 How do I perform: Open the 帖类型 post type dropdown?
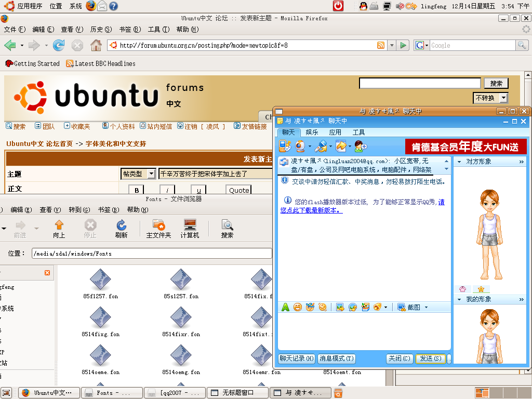(138, 174)
